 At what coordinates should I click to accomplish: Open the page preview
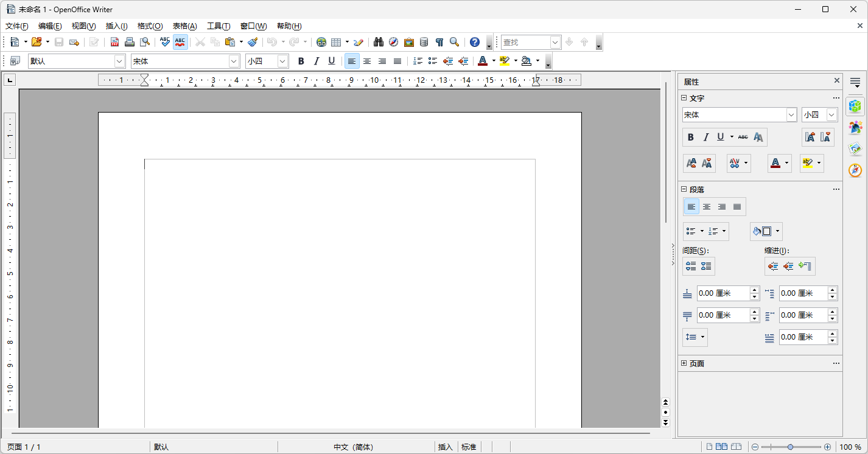coord(145,42)
